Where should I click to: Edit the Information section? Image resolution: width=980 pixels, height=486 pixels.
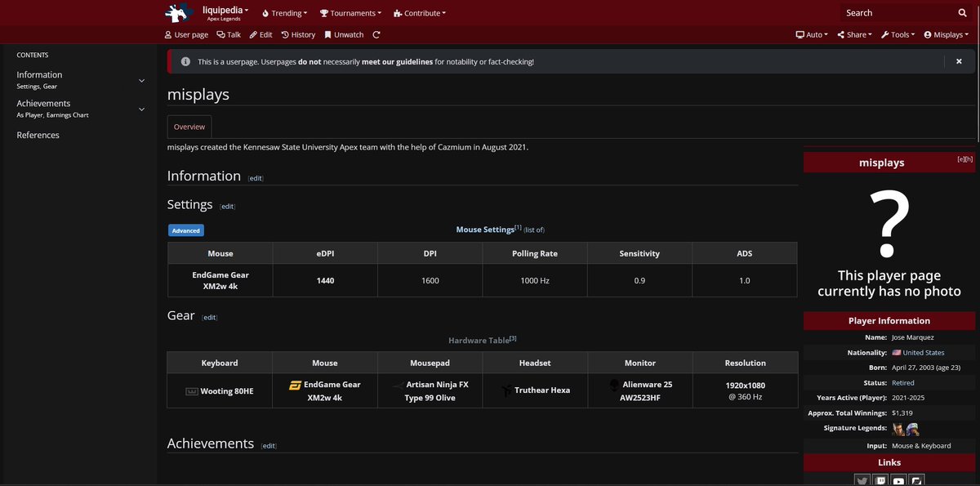[256, 178]
